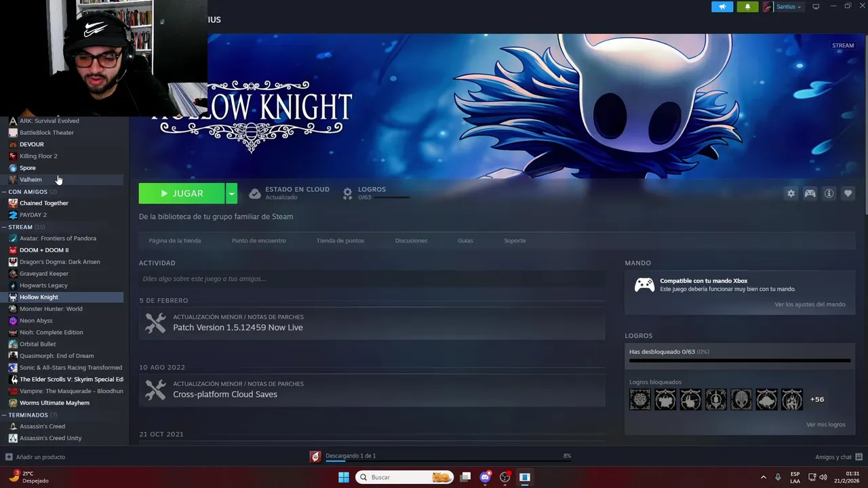
Task: Click the Estado en Cloud status icon
Action: (x=254, y=193)
